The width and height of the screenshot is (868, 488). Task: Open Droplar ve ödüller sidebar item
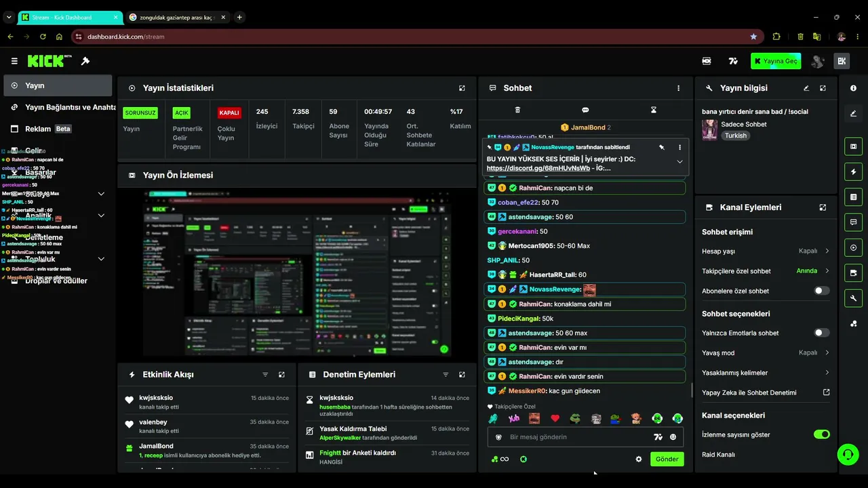pyautogui.click(x=58, y=281)
